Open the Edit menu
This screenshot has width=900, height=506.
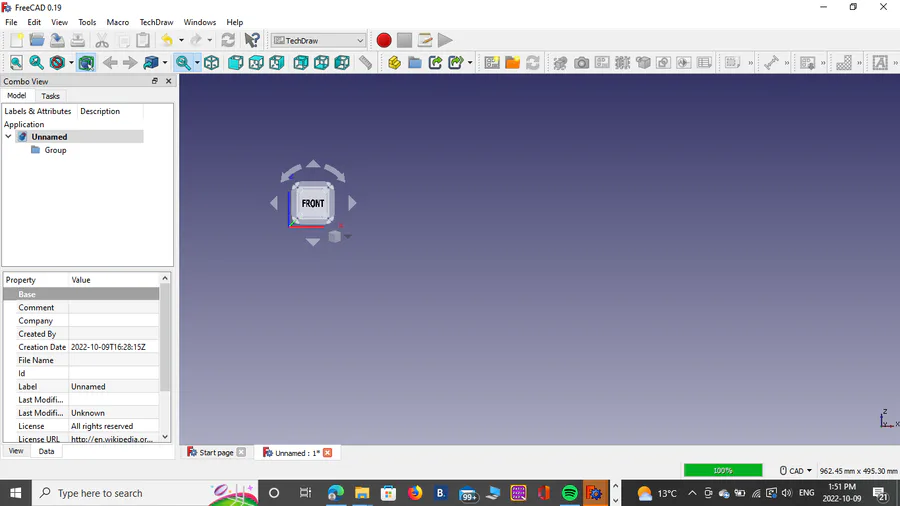click(x=34, y=22)
